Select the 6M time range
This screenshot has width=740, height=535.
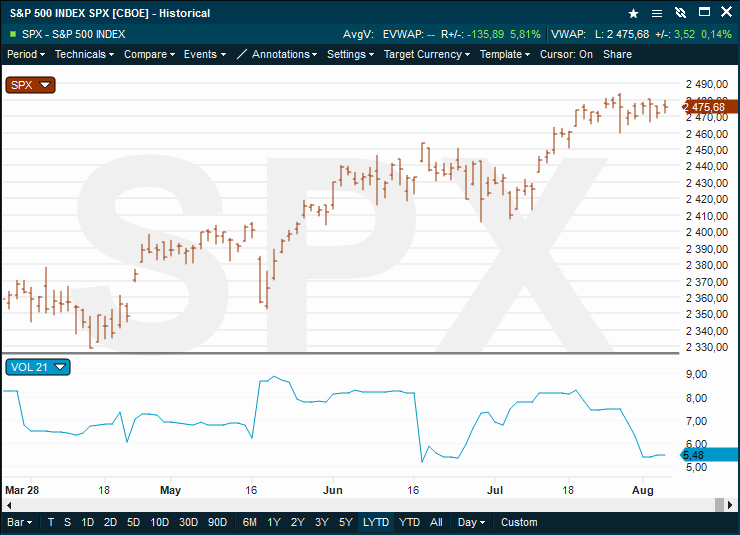tap(249, 522)
